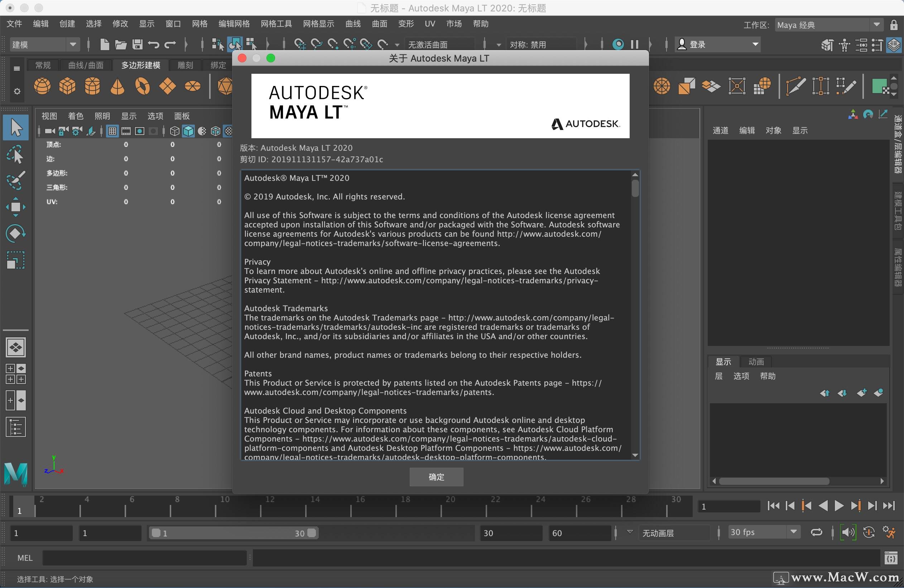Viewport: 904px width, 588px height.
Task: Click the single perspective view layout icon
Action: (15, 347)
